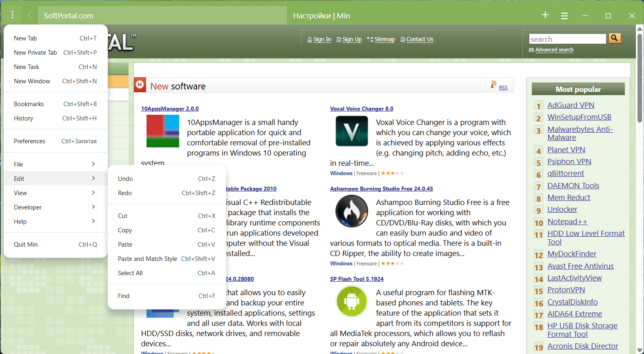Open the Sitemap link
The height and width of the screenshot is (354, 644).
(x=384, y=40)
